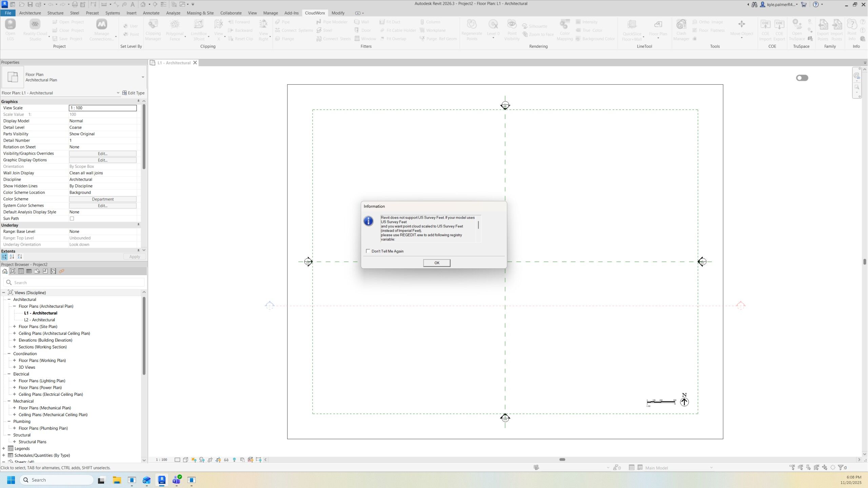The height and width of the screenshot is (488, 868).
Task: Open Teams from the taskbar
Action: [177, 480]
